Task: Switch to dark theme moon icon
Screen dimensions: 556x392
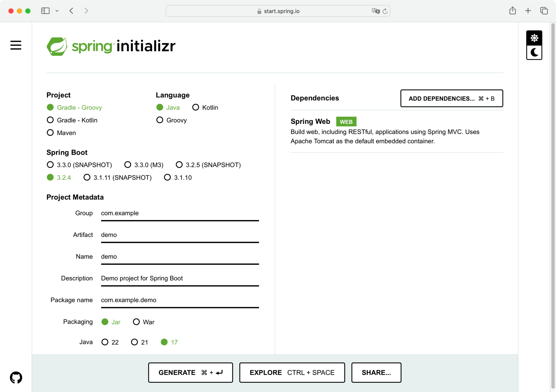Action: 534,53
